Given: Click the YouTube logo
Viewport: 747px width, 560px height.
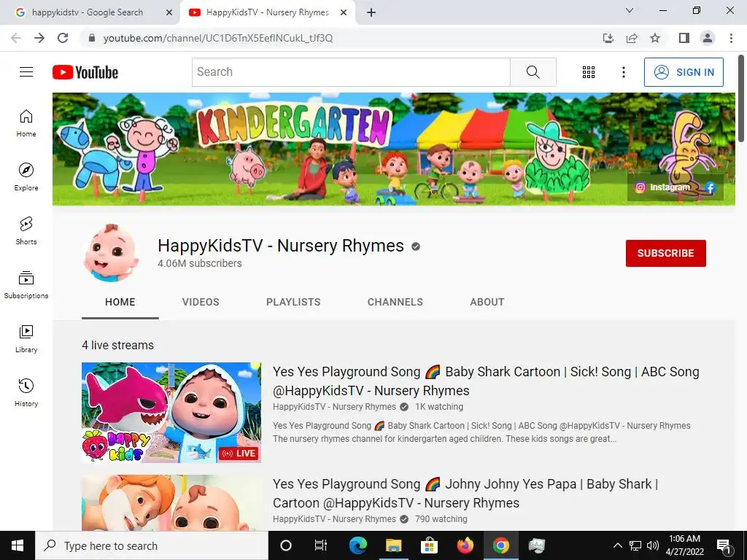Looking at the screenshot, I should (85, 72).
